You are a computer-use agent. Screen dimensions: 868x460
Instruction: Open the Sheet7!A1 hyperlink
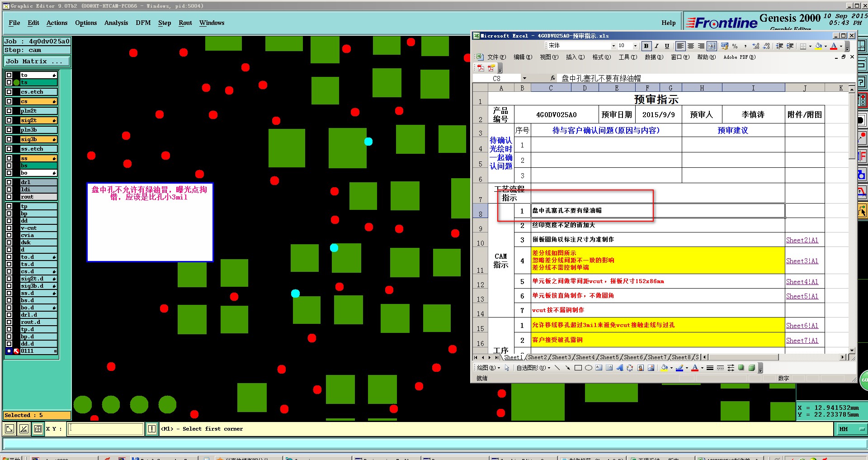coord(802,341)
